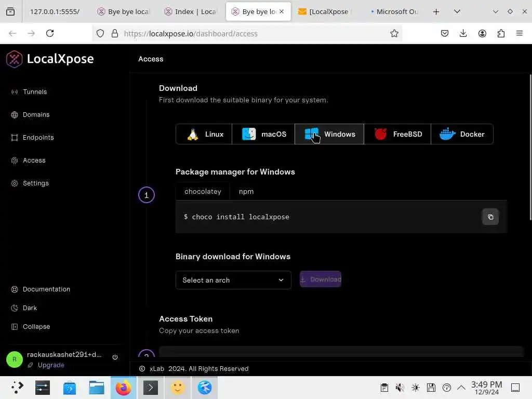532x399 pixels.
Task: Switch to the [LocalXpose mail tab
Action: [323, 11]
